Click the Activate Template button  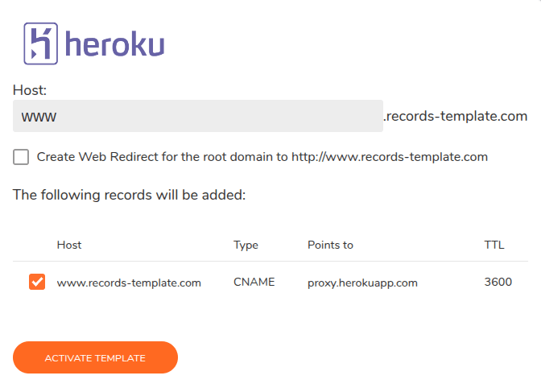coord(95,357)
